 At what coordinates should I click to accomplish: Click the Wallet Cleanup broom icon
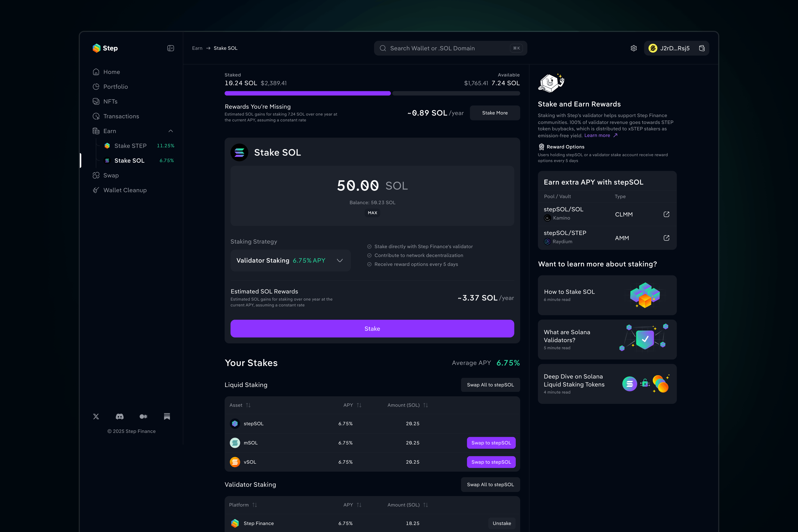coord(96,190)
